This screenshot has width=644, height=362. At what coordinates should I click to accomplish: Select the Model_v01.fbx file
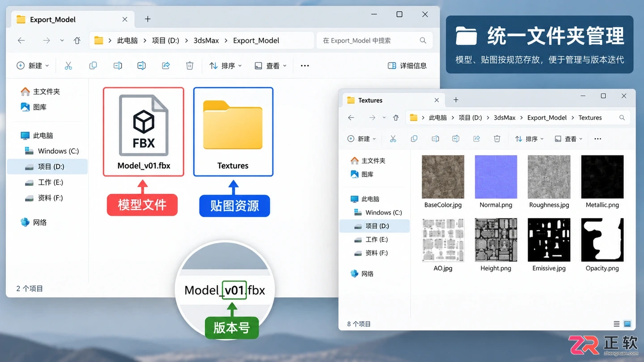pyautogui.click(x=144, y=132)
